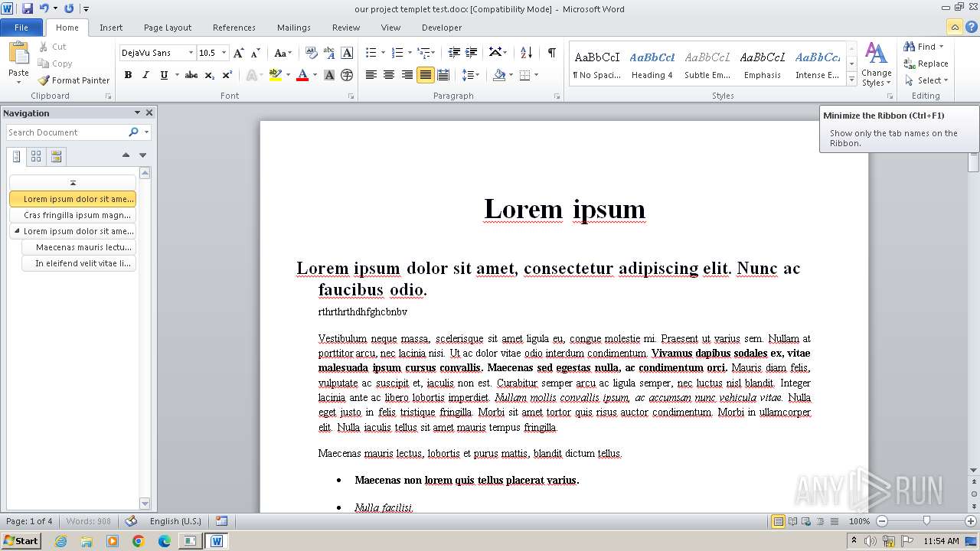Open Chrome from the taskbar
980x551 pixels.
[139, 541]
